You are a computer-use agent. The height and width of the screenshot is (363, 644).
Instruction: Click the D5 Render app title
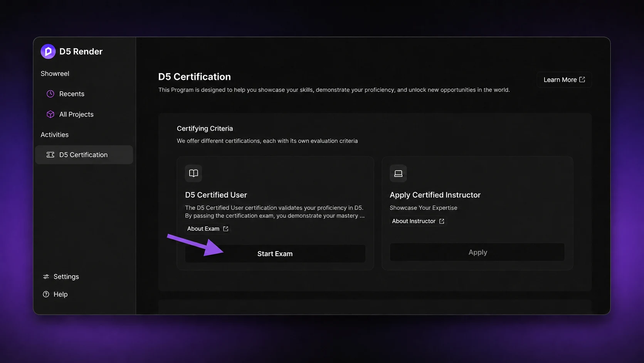(81, 51)
